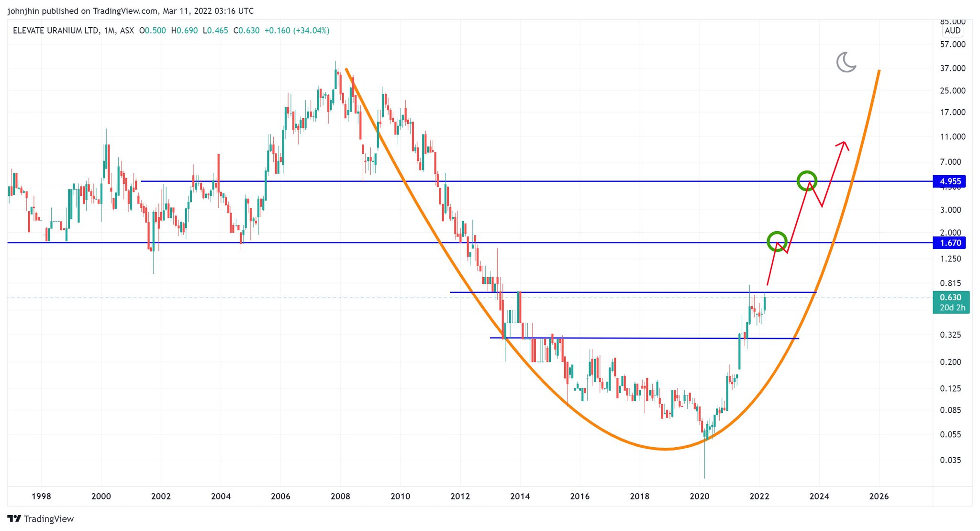Click the red arrowhead of the projection

tap(845, 143)
